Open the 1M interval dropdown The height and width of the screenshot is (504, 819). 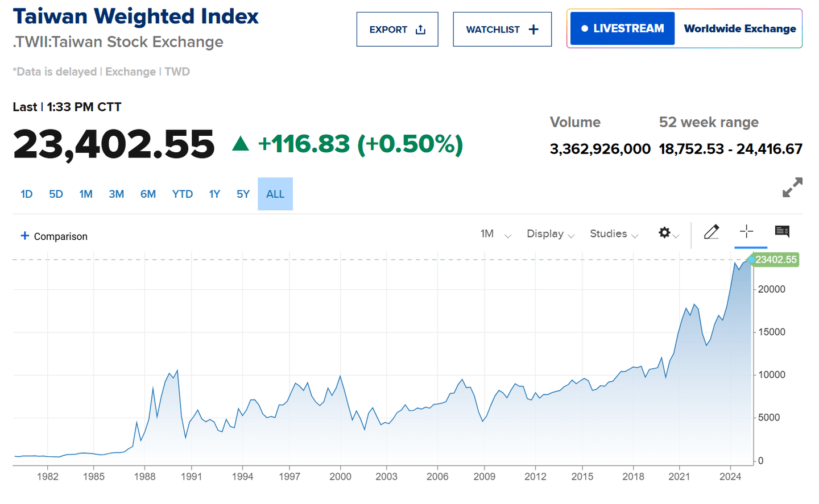[495, 234]
